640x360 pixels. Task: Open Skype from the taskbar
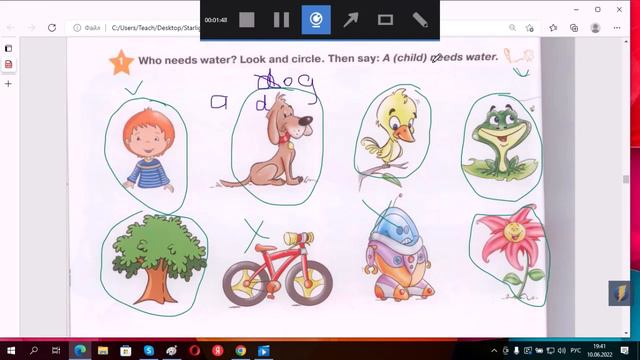(x=149, y=351)
